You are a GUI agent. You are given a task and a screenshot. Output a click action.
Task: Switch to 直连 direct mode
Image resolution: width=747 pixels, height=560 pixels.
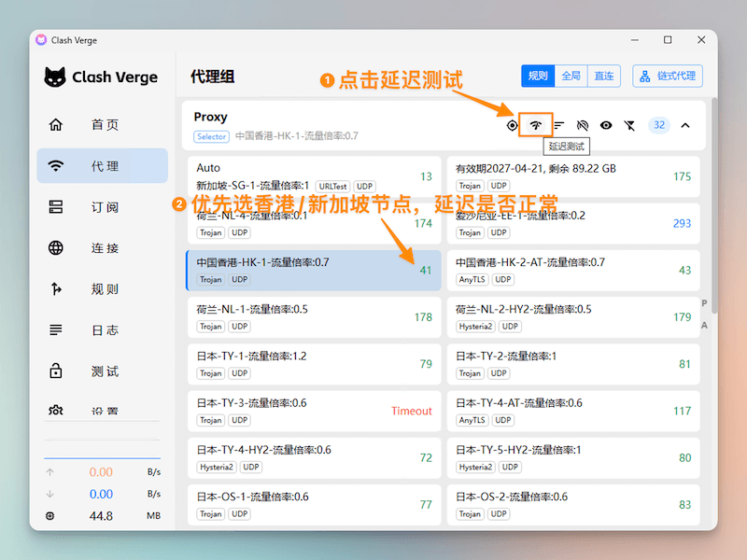(x=604, y=76)
